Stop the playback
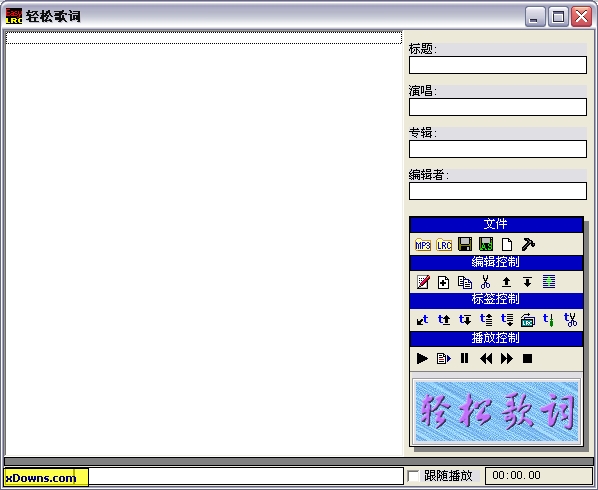 [x=527, y=358]
